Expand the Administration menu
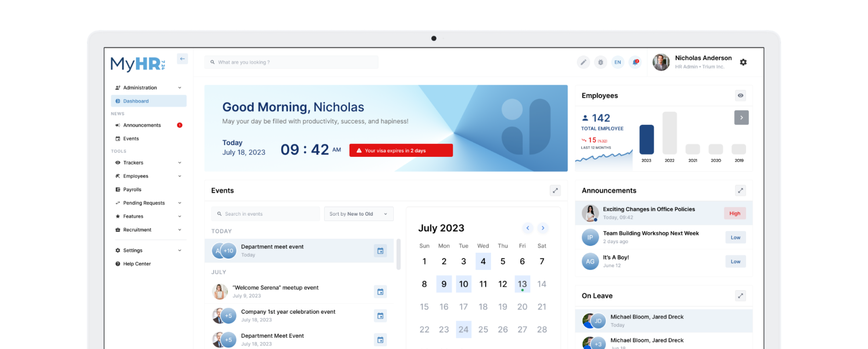The width and height of the screenshot is (868, 349). 148,87
